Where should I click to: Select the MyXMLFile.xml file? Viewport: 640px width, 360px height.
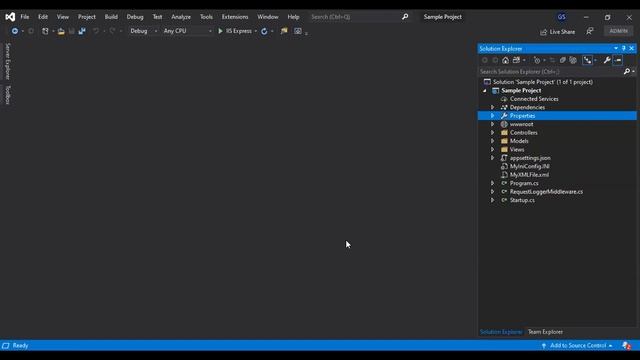click(529, 175)
